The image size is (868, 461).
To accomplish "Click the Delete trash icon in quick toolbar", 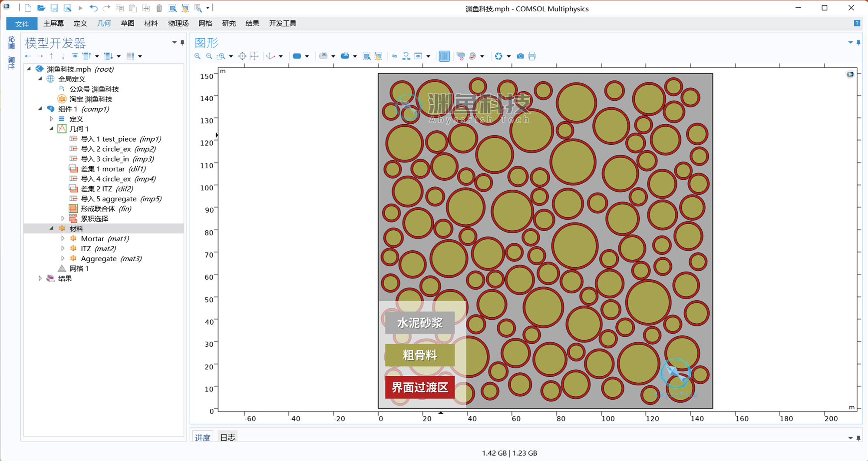I will click(159, 8).
